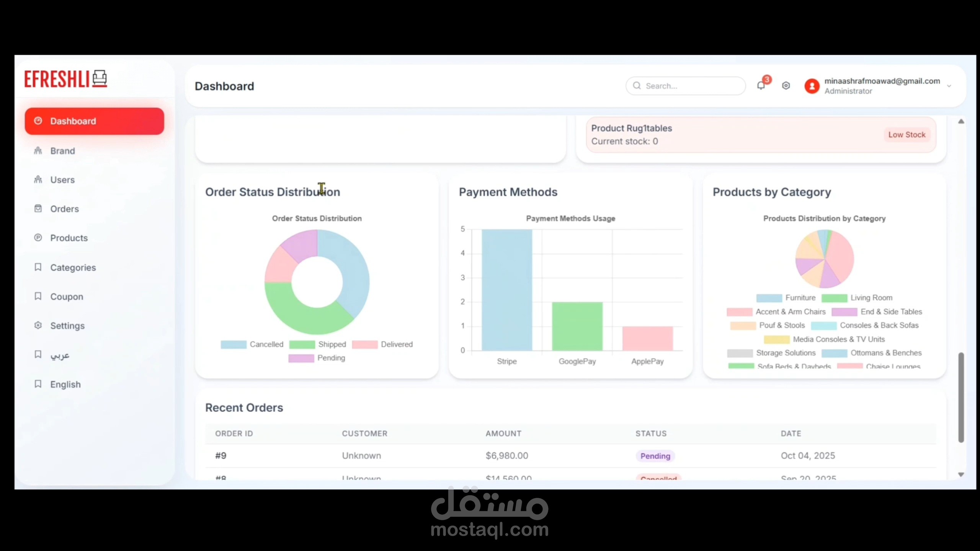The width and height of the screenshot is (980, 551).
Task: Click the Low Stock badge
Action: pyautogui.click(x=907, y=134)
